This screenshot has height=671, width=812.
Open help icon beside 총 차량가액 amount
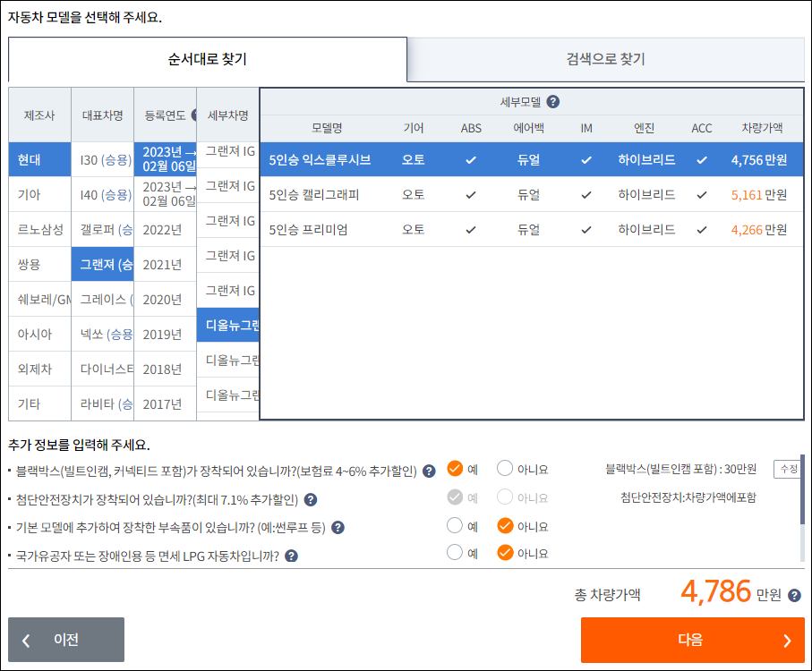(794, 596)
